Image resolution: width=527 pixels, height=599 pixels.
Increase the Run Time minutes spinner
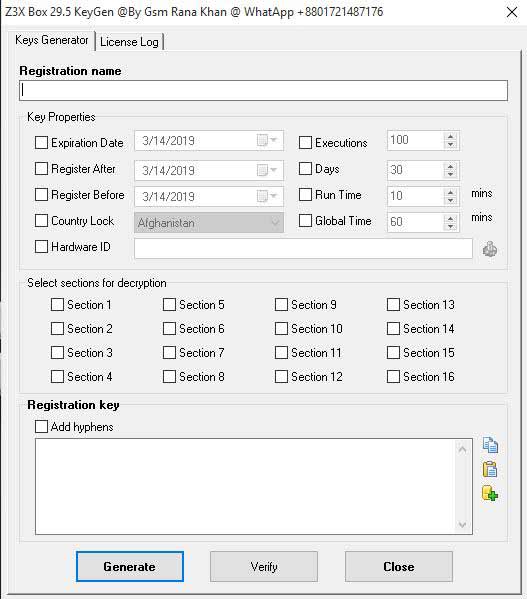(451, 192)
